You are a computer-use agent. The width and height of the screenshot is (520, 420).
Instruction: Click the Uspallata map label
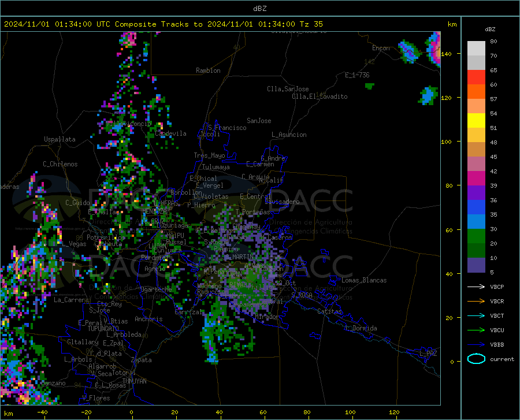pos(60,139)
